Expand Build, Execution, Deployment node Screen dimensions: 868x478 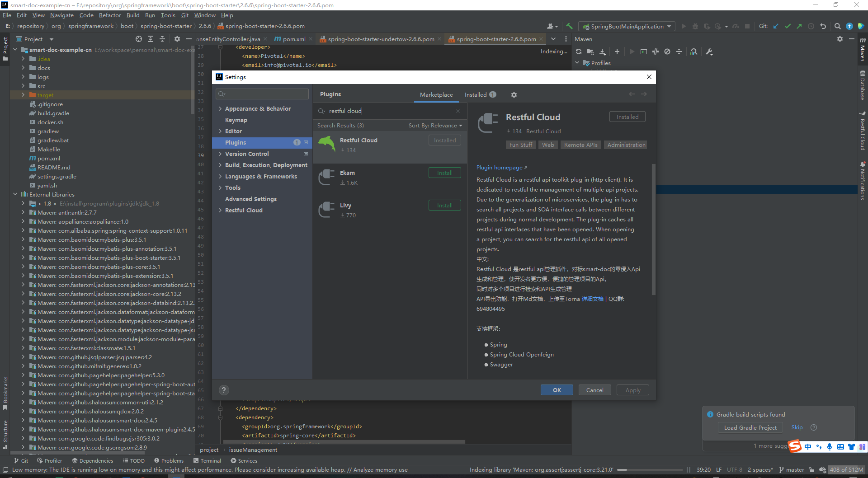(x=220, y=165)
